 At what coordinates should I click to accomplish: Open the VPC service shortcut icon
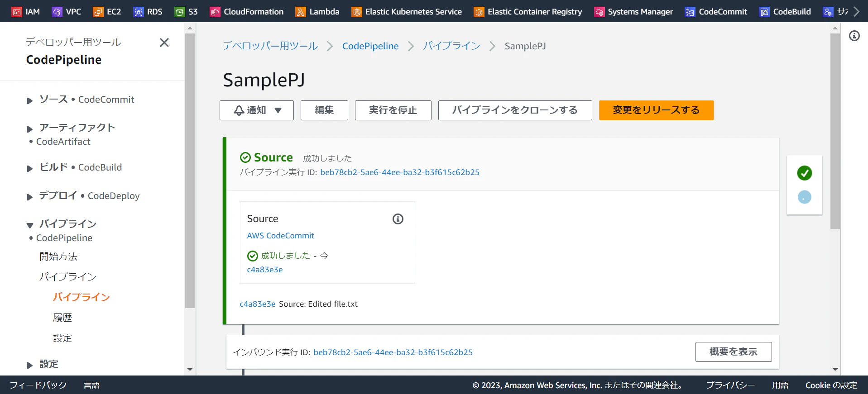tap(57, 12)
